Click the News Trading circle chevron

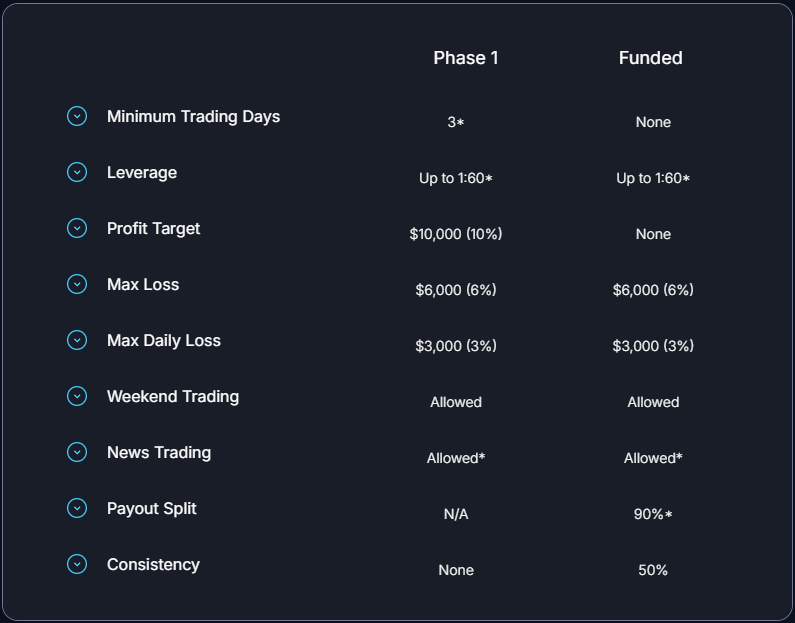pyautogui.click(x=77, y=452)
